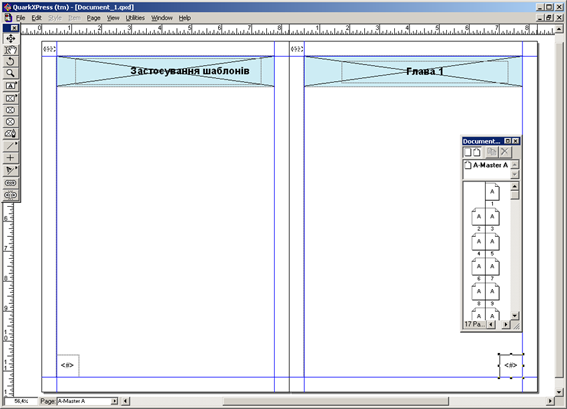This screenshot has width=567, height=409.
Task: Select page 4 thumbnail in Document Layout
Action: point(478,242)
